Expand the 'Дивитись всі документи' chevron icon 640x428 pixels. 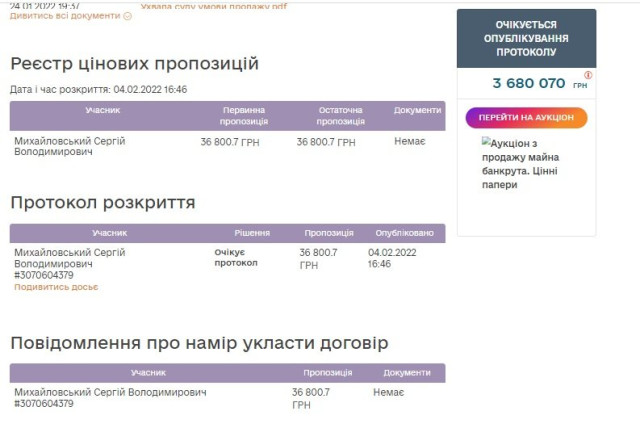coord(128,17)
